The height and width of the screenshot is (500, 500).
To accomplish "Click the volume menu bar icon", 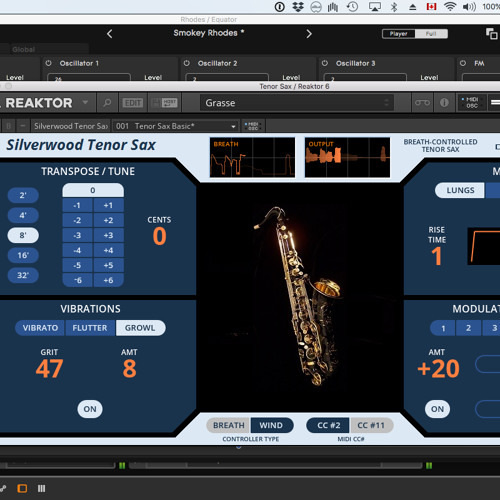I will [x=469, y=7].
